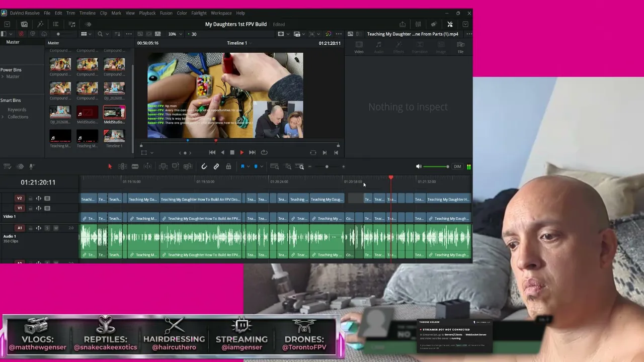Select Keywords under Smart Bins
The height and width of the screenshot is (362, 644).
pos(17,110)
